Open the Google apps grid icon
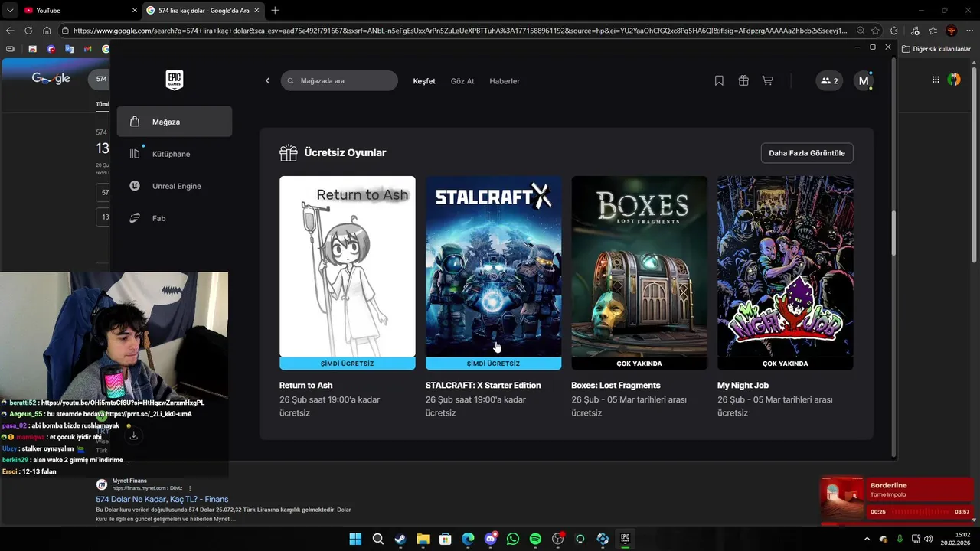 [x=936, y=80]
